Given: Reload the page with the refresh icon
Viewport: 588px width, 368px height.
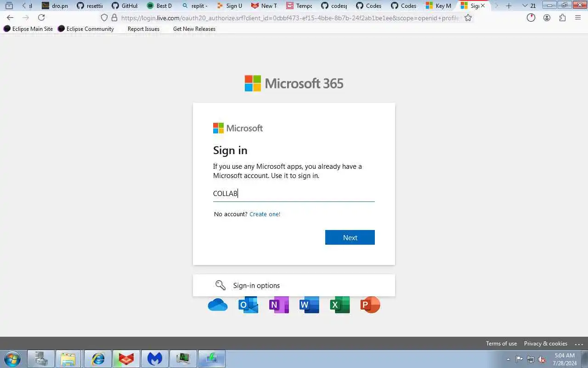Looking at the screenshot, I should 41,17.
